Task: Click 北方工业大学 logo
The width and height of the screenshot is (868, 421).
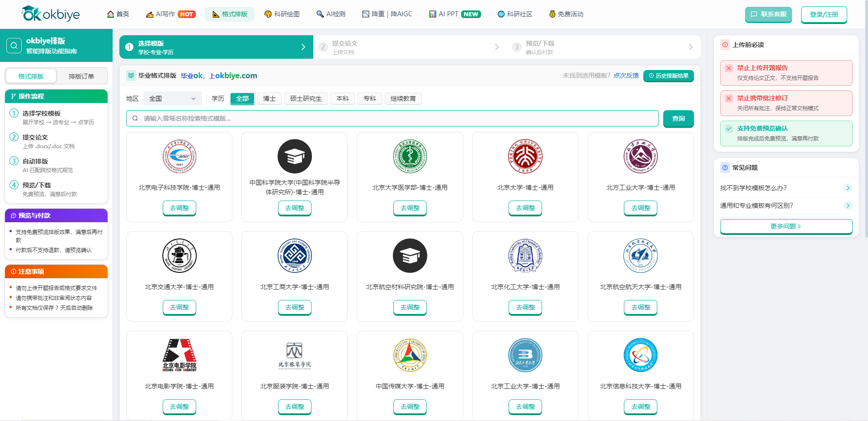Action: point(641,156)
